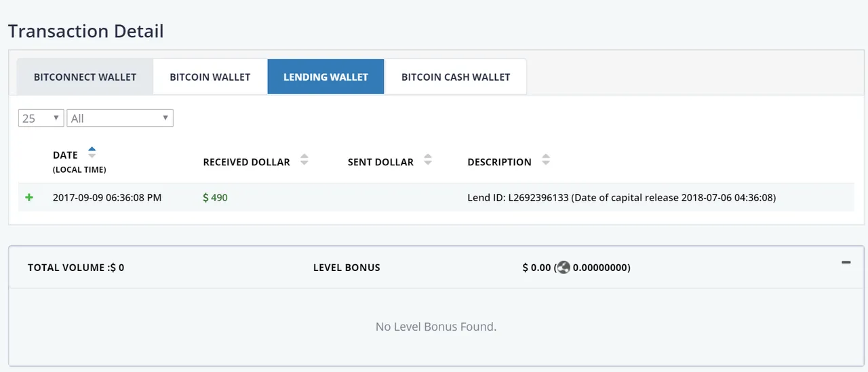Image resolution: width=868 pixels, height=372 pixels.
Task: Switch to the BitConnect Wallet tab
Action: (x=85, y=77)
